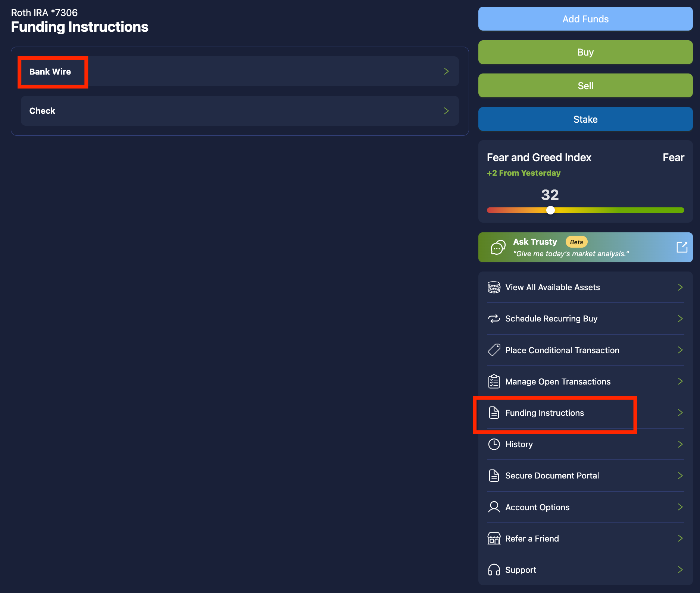Click the price tag icon for conditional transactions

[x=494, y=350]
